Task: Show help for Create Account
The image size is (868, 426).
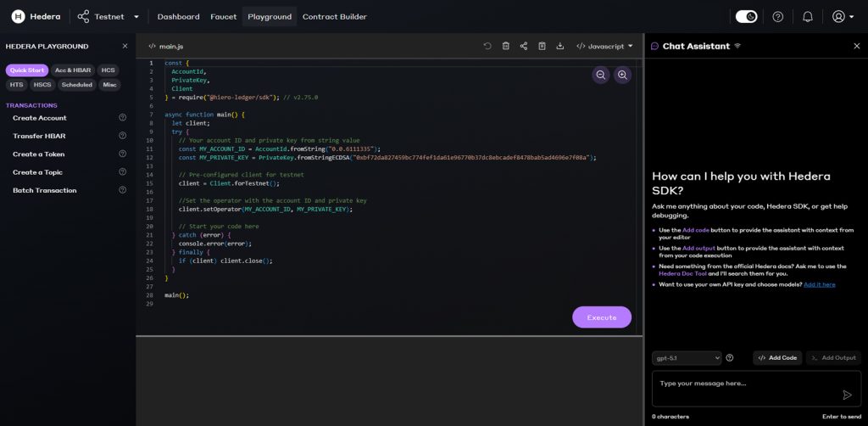Action: [x=122, y=117]
